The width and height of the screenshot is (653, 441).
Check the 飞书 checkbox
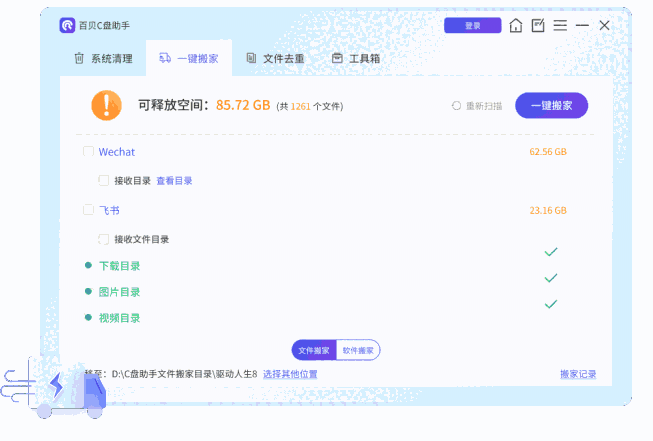click(x=88, y=209)
